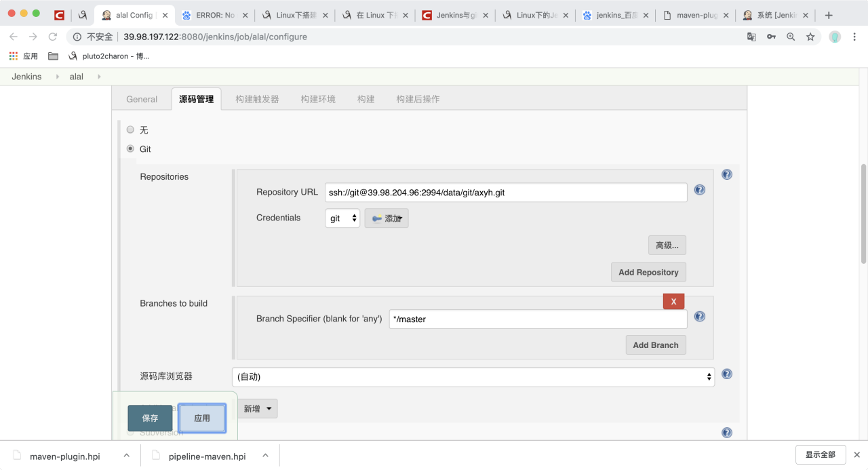Expand maven-plugin.hpi download options chevron
This screenshot has height=470, width=868.
[x=127, y=456]
